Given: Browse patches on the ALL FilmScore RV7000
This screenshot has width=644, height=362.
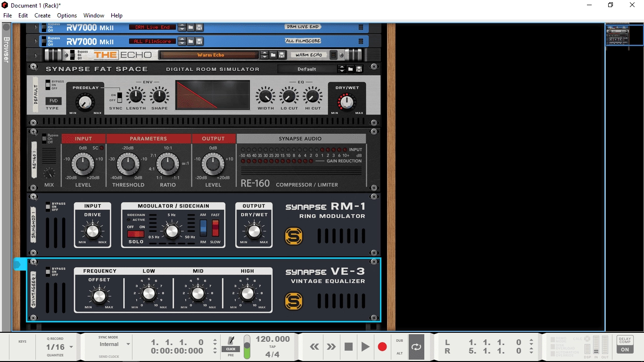Looking at the screenshot, I should (x=190, y=41).
